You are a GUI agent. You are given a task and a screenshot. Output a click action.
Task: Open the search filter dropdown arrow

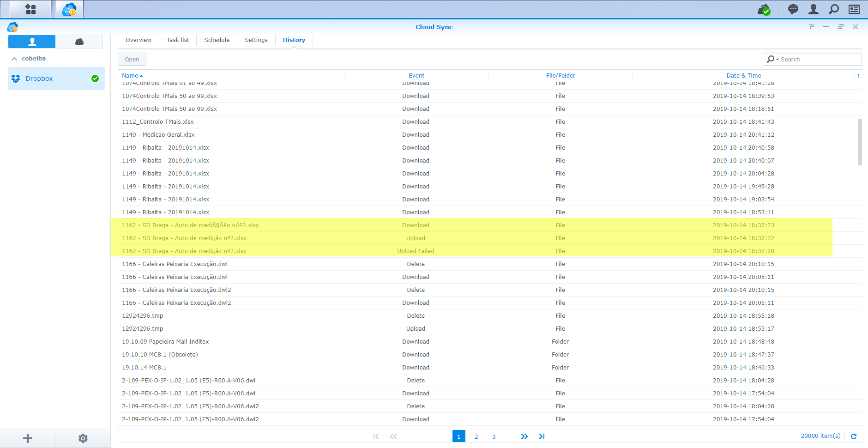[778, 60]
